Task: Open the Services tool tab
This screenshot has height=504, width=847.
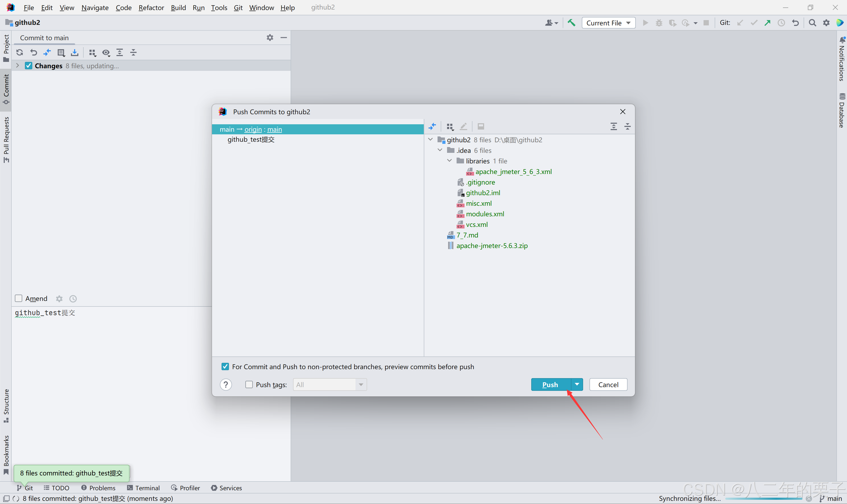Action: coord(226,488)
